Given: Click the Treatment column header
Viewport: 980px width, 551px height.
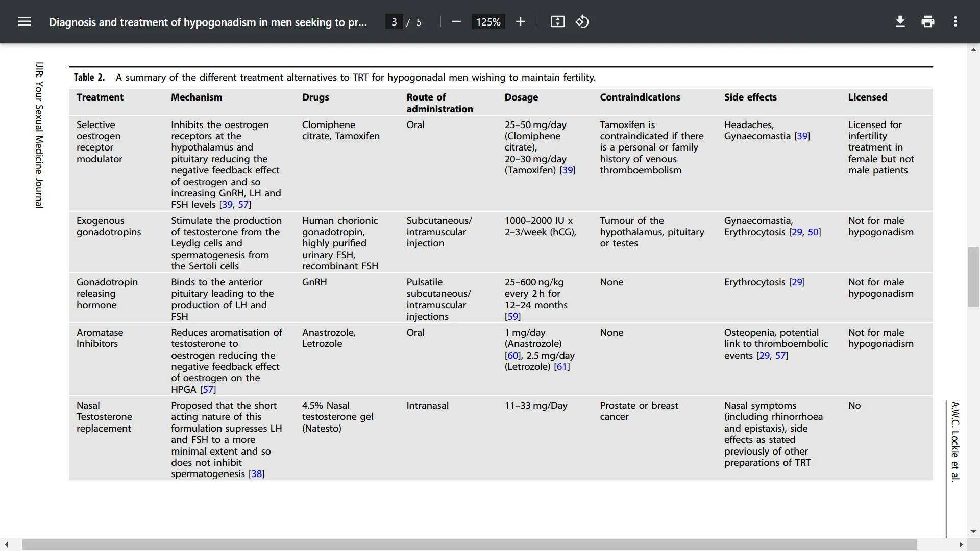Looking at the screenshot, I should point(100,97).
